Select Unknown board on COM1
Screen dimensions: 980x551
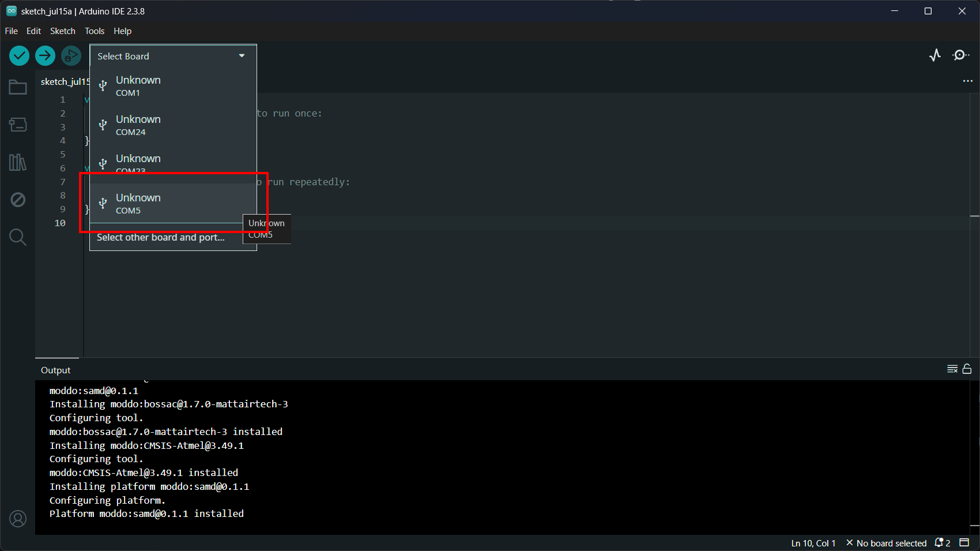(173, 85)
